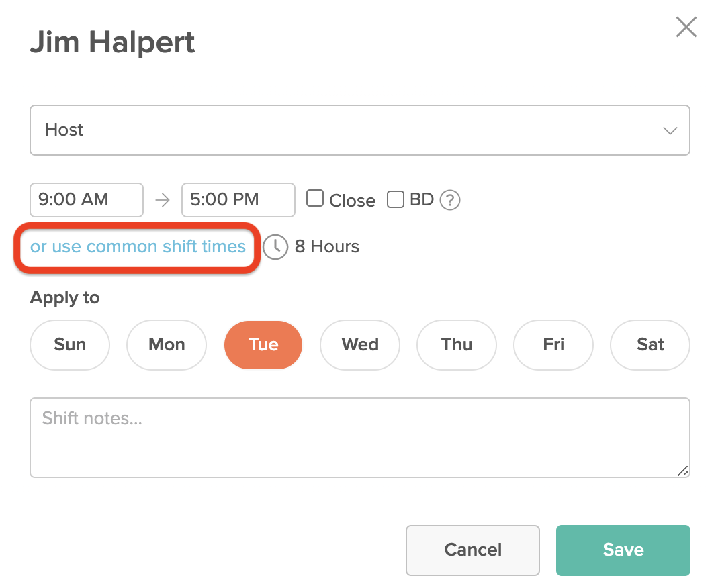Tick the BD checkbox

click(396, 199)
